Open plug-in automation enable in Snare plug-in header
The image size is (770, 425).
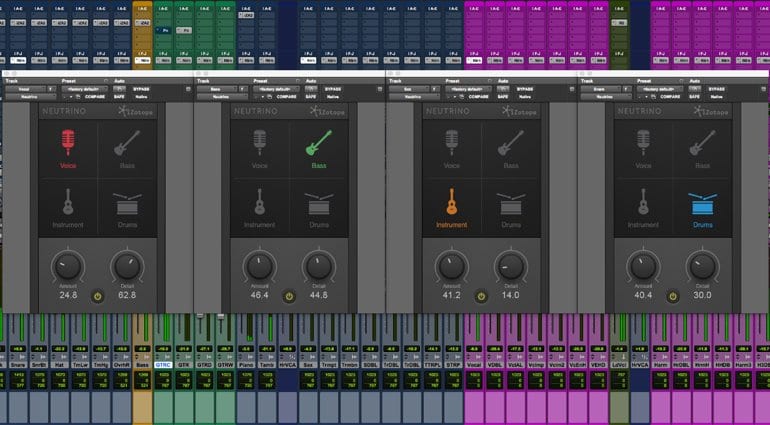694,89
